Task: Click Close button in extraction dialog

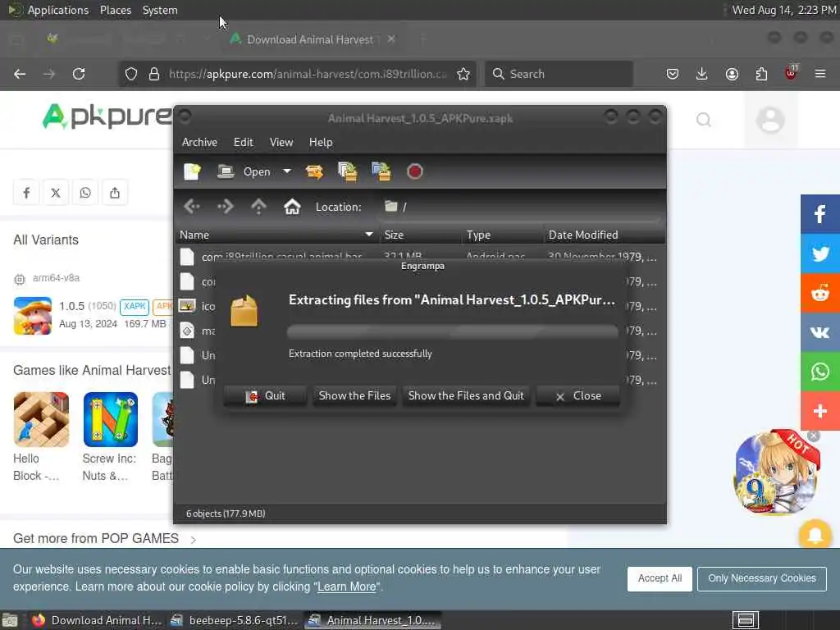Action: 578,396
